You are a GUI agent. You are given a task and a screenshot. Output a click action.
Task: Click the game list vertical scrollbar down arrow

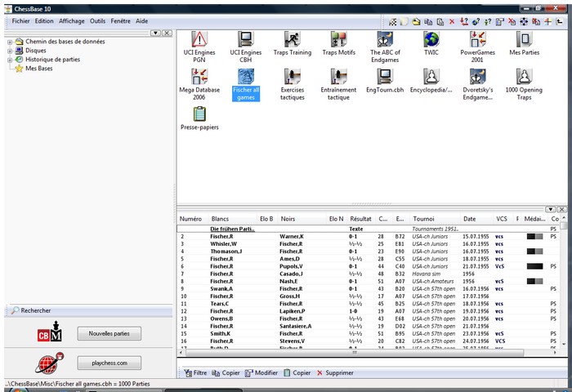coord(564,344)
